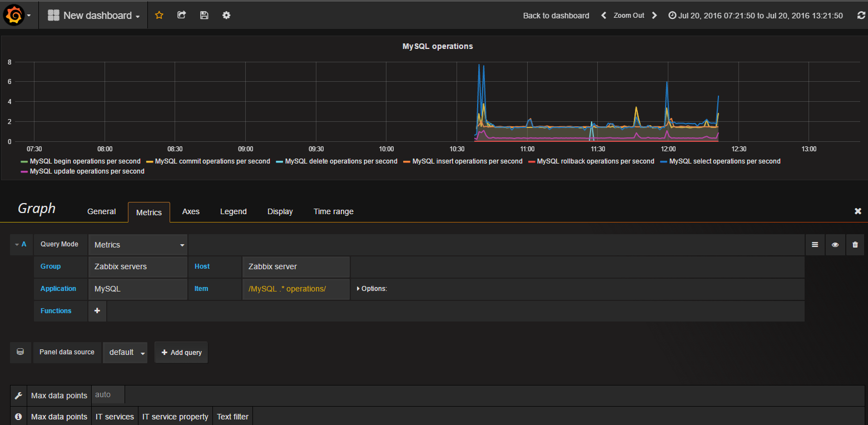Click the Zoom Out button
Viewport: 868px width, 425px height.
tap(629, 16)
